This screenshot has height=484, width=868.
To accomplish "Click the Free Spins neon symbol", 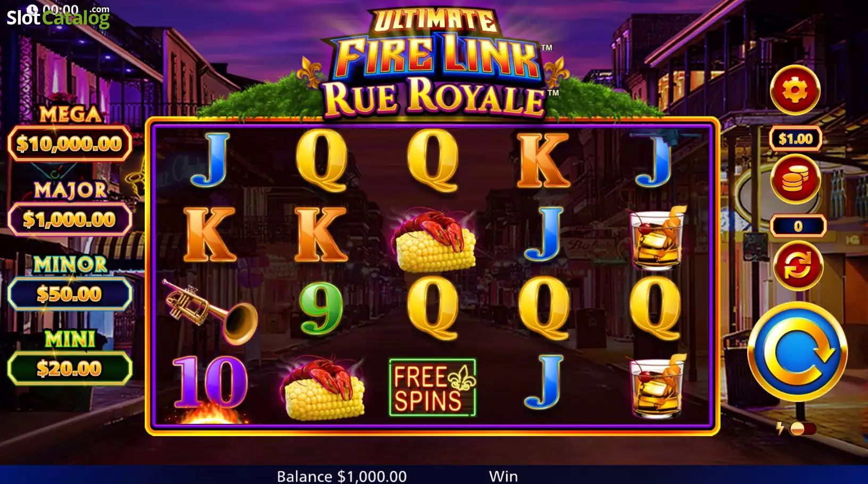I will click(433, 387).
